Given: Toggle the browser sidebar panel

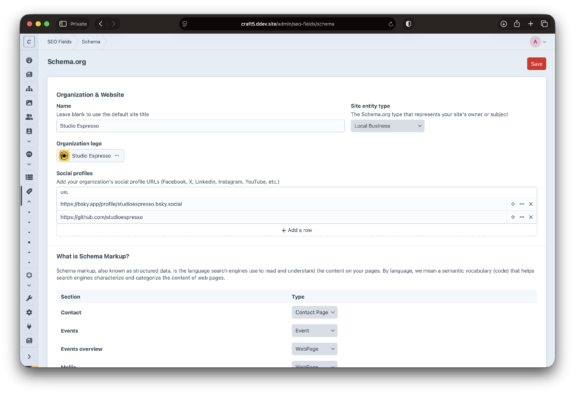Looking at the screenshot, I should (63, 24).
